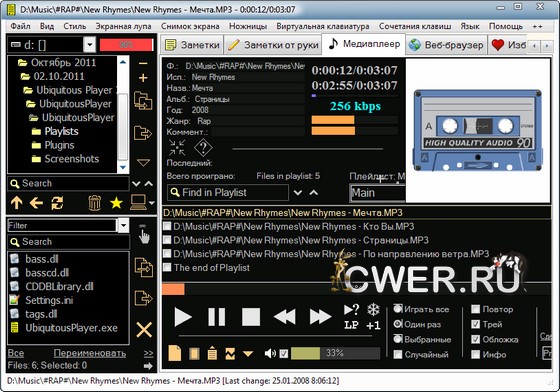The width and height of the screenshot is (560, 392).
Task: Click the trash bin icon in file panel
Action: [x=94, y=203]
